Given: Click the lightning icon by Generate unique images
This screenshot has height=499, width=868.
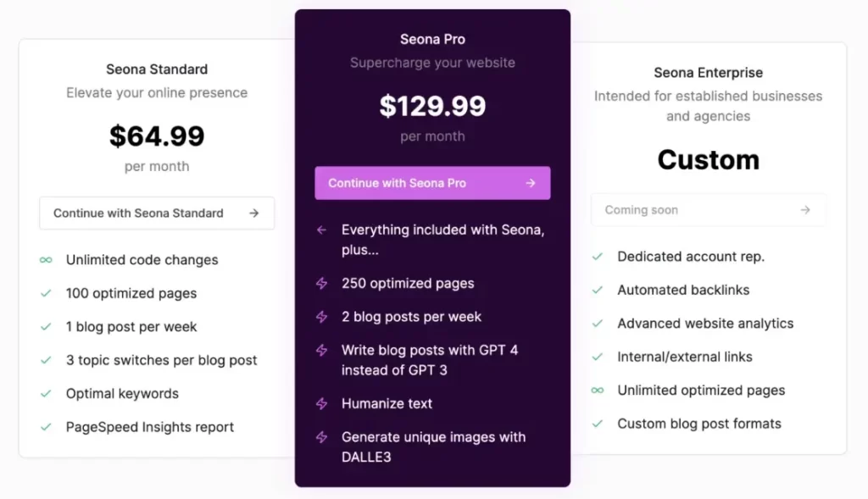Looking at the screenshot, I should coord(321,437).
